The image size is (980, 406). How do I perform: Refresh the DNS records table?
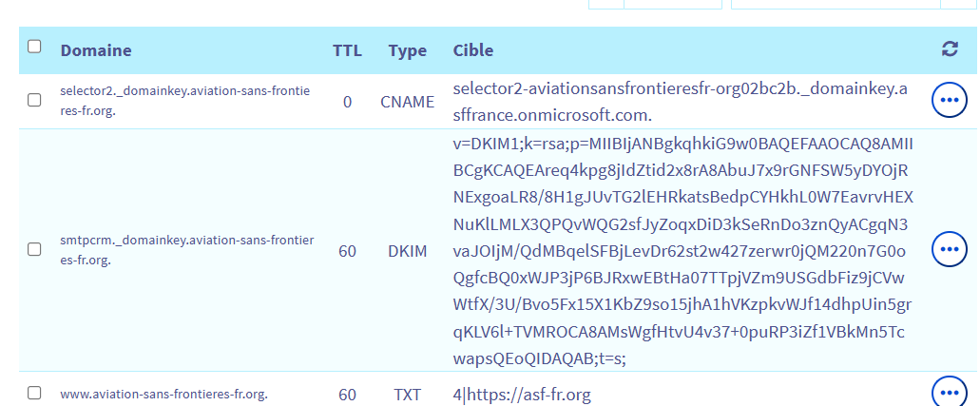(x=950, y=49)
